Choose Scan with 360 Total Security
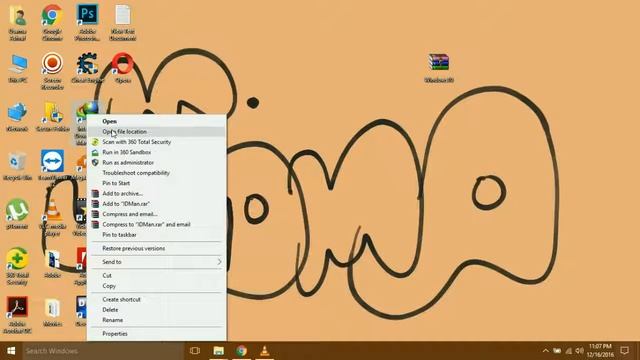Image resolution: width=640 pixels, height=360 pixels. [157, 142]
